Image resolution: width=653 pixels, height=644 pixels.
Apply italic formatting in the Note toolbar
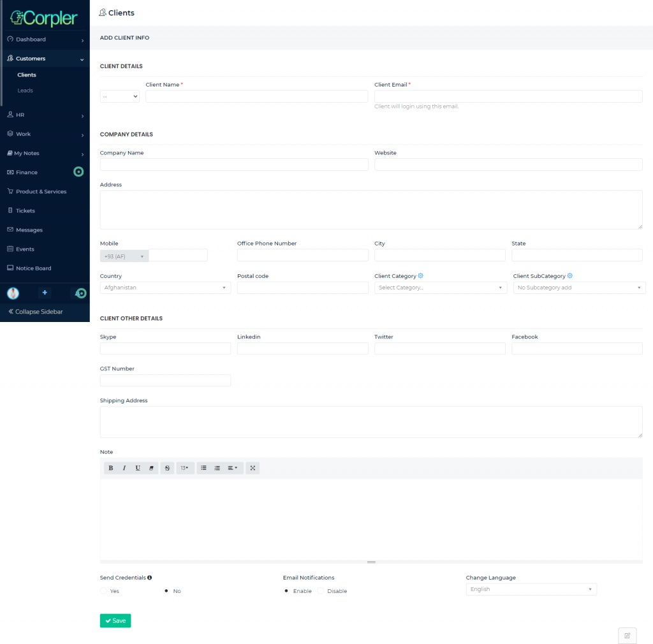click(124, 467)
